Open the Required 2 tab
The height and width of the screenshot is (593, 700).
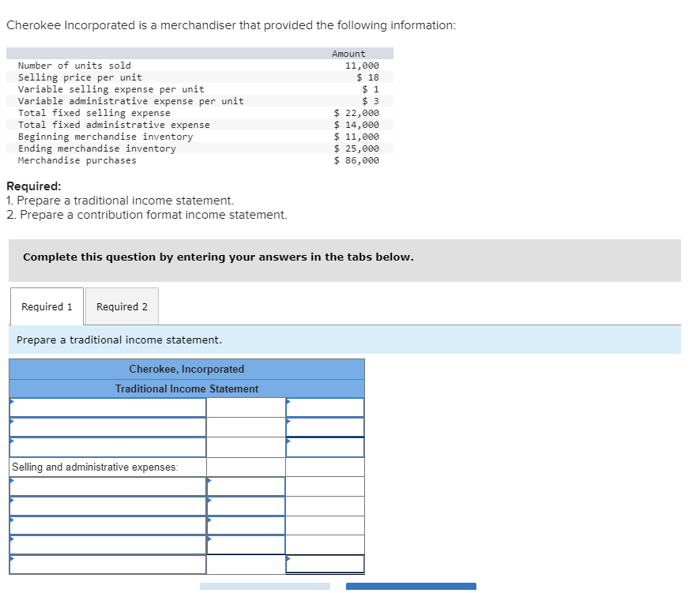click(122, 306)
